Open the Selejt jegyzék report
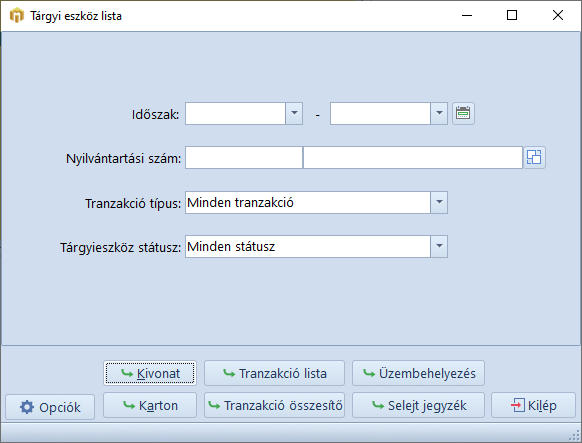 click(x=418, y=406)
